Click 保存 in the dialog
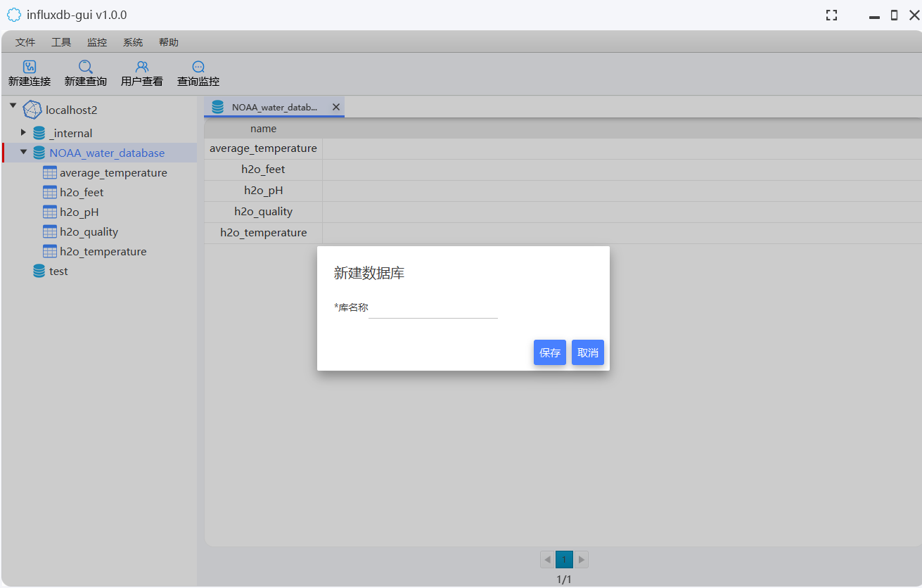This screenshot has width=922, height=588. tap(550, 352)
